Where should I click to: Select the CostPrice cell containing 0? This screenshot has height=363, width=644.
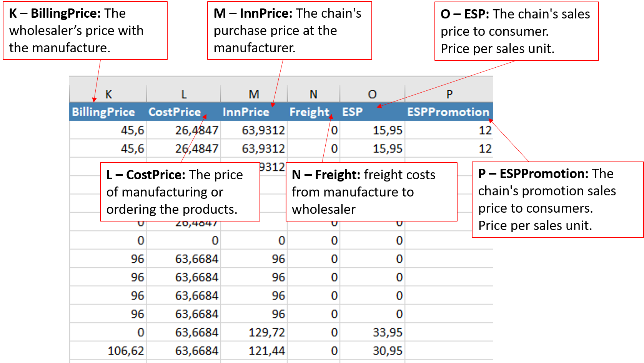[x=184, y=240]
